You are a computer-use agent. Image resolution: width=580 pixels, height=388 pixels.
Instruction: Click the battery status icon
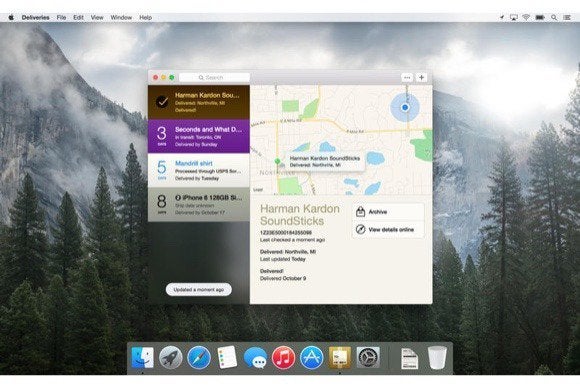(x=540, y=17)
